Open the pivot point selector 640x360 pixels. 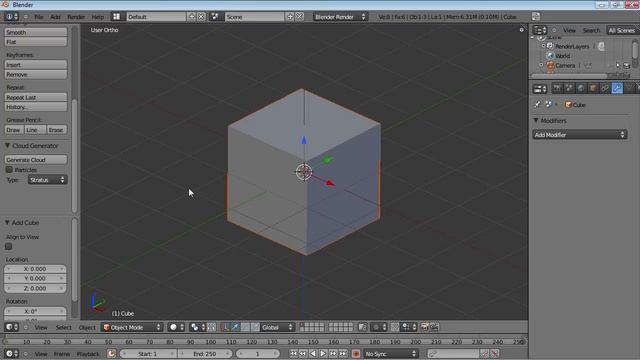(x=198, y=327)
